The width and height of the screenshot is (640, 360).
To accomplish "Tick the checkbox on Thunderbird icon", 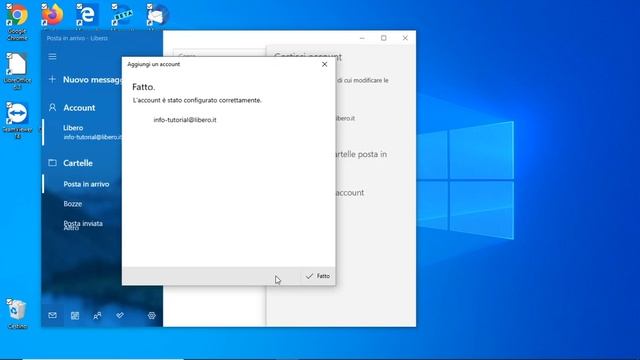I will 149,7.
